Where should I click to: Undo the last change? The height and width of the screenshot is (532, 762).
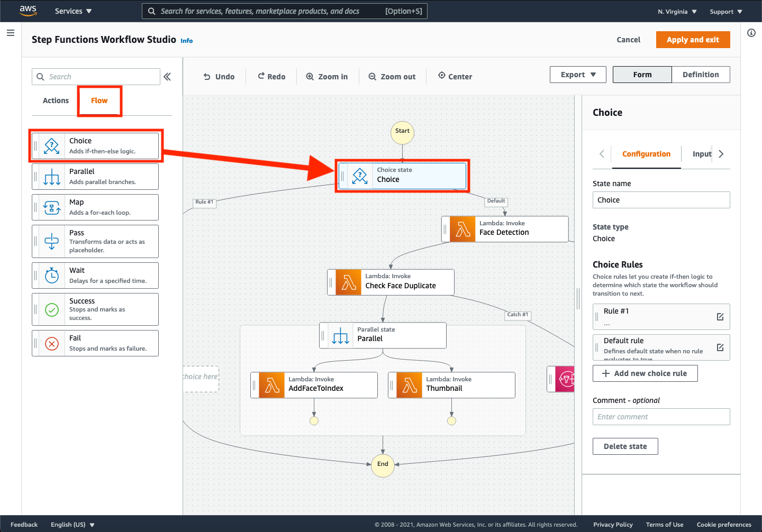pyautogui.click(x=219, y=77)
